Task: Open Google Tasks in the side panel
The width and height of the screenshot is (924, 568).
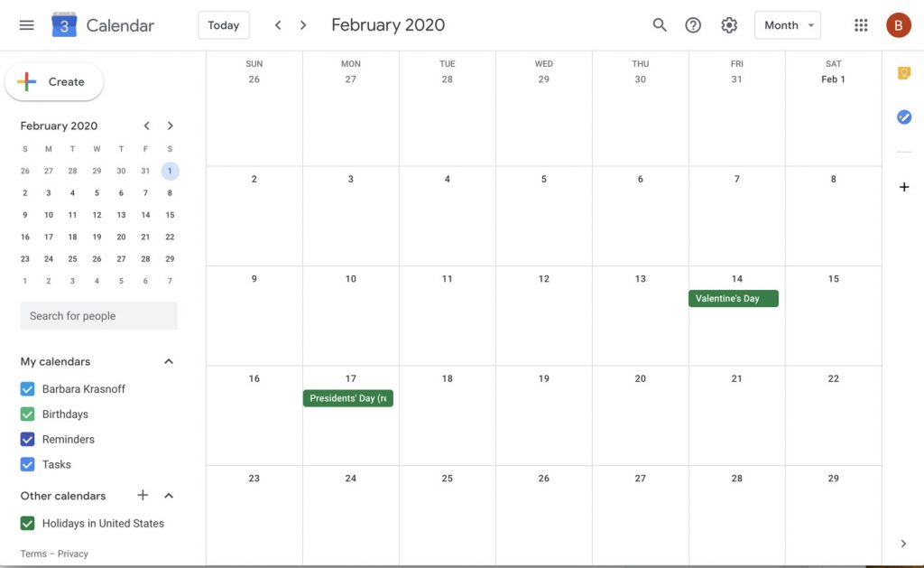Action: (903, 116)
